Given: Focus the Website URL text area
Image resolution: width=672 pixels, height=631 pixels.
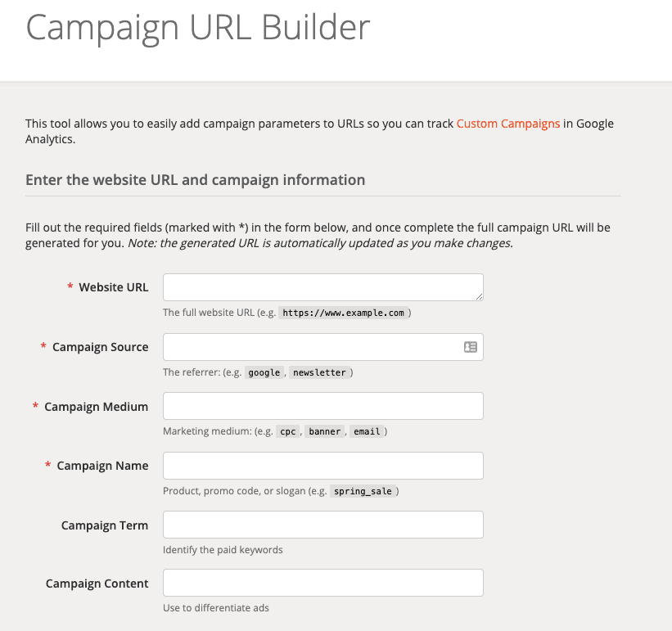Looking at the screenshot, I should point(323,287).
